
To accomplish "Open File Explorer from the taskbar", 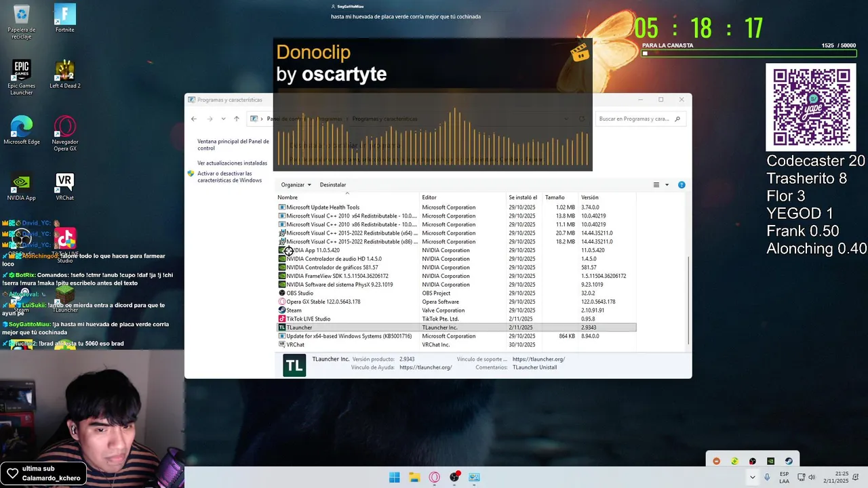I will point(414,477).
